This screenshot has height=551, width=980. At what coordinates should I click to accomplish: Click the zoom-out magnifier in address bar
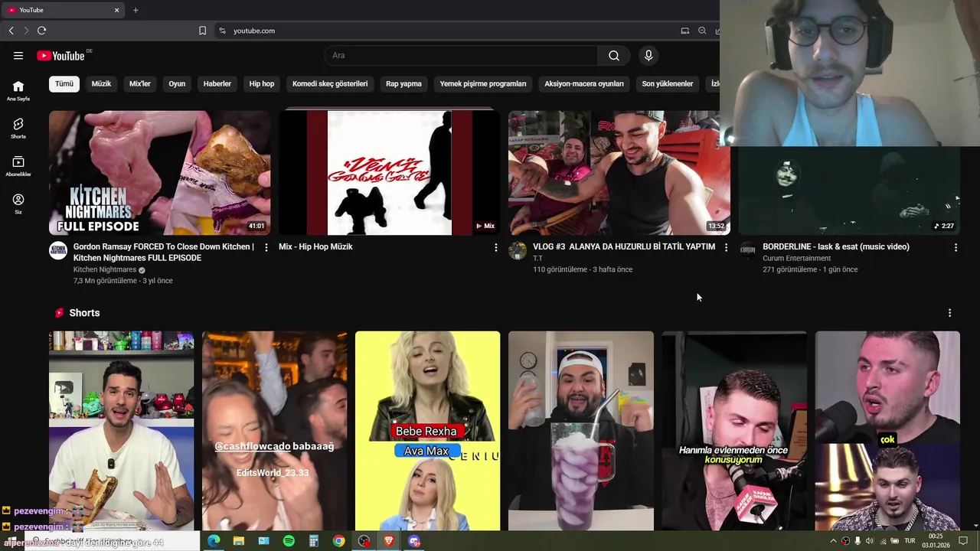coord(702,31)
